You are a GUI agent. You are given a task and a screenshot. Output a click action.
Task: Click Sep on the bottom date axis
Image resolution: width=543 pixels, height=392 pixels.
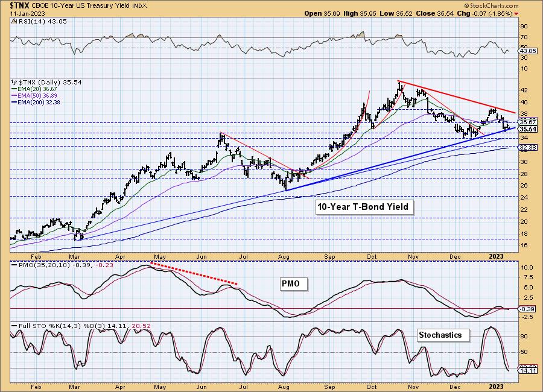[x=329, y=387]
